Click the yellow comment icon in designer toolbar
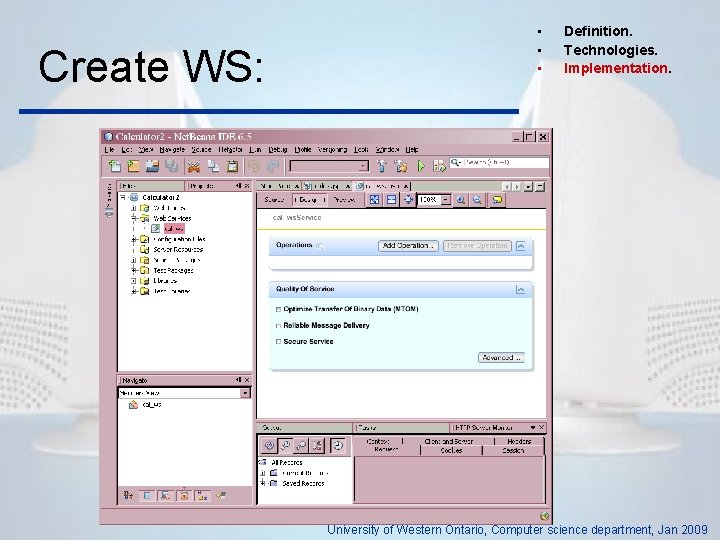This screenshot has width=720, height=540. [x=497, y=200]
